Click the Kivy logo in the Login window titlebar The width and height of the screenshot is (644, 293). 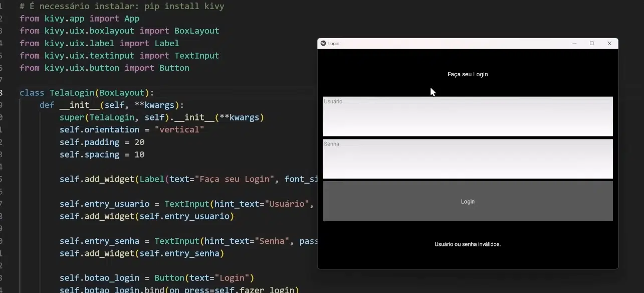(x=323, y=43)
